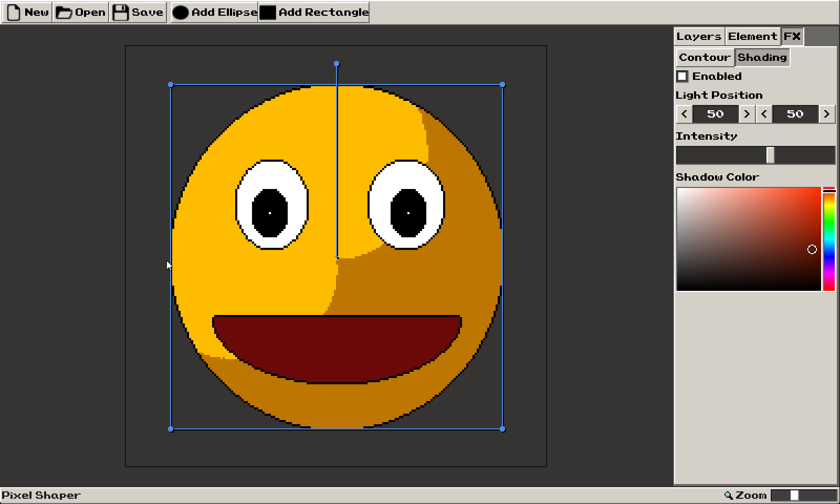Click the Intensity slider handle

(770, 155)
